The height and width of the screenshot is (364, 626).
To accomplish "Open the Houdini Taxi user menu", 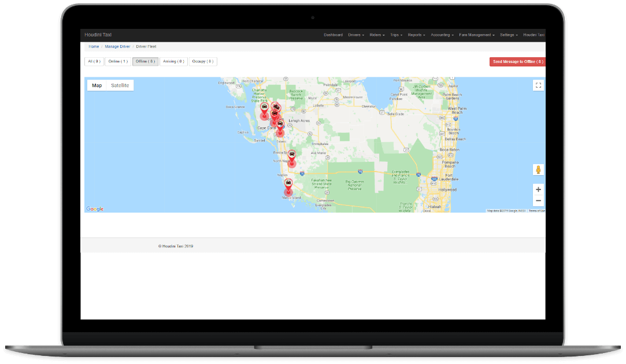I will [534, 35].
